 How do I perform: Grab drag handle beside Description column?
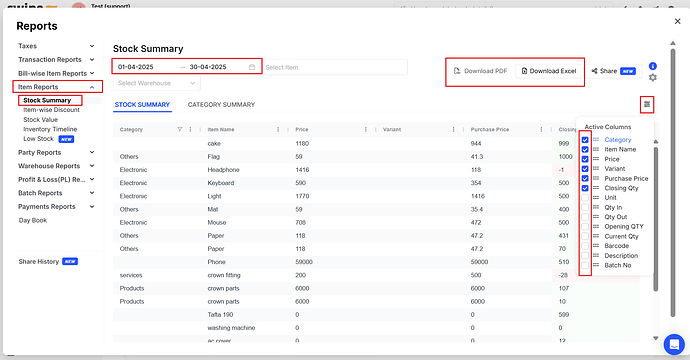pos(596,256)
